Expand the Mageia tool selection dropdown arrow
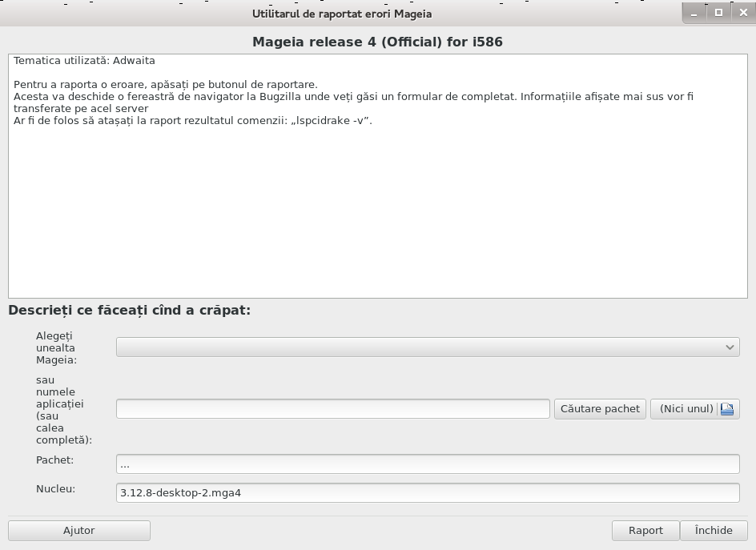The width and height of the screenshot is (756, 550). click(x=730, y=347)
